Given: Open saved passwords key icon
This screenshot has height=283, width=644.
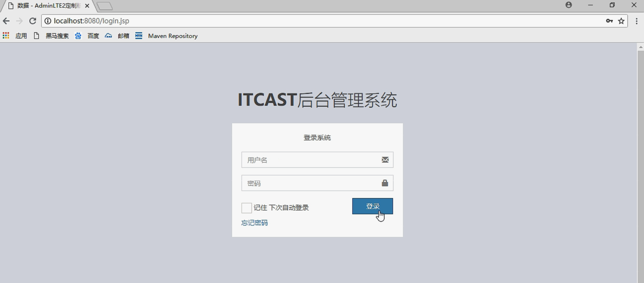Looking at the screenshot, I should [609, 21].
